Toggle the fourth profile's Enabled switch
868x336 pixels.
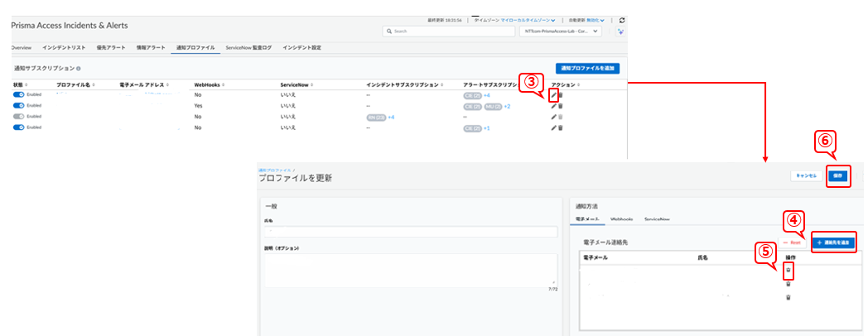pyautogui.click(x=18, y=127)
